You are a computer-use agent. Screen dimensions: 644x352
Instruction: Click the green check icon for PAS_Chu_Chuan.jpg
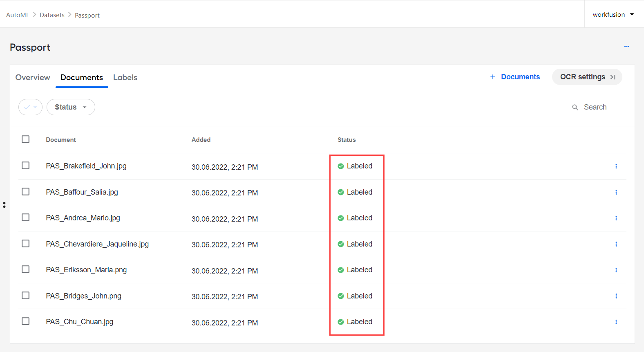[341, 322]
